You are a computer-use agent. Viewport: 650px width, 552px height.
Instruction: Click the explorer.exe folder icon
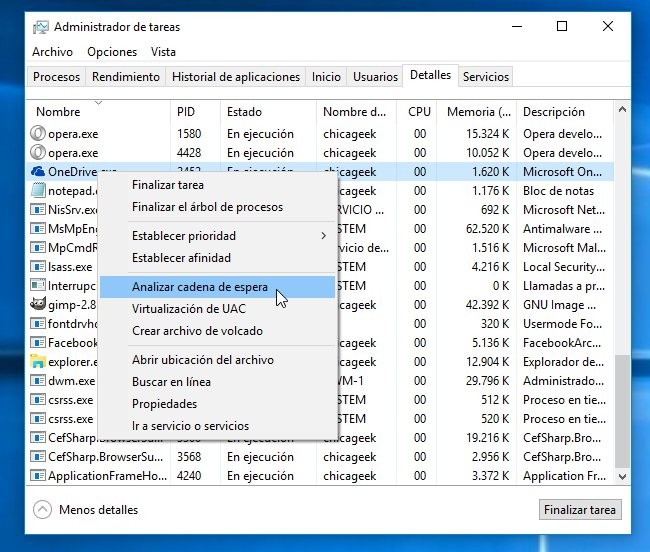pyautogui.click(x=39, y=362)
